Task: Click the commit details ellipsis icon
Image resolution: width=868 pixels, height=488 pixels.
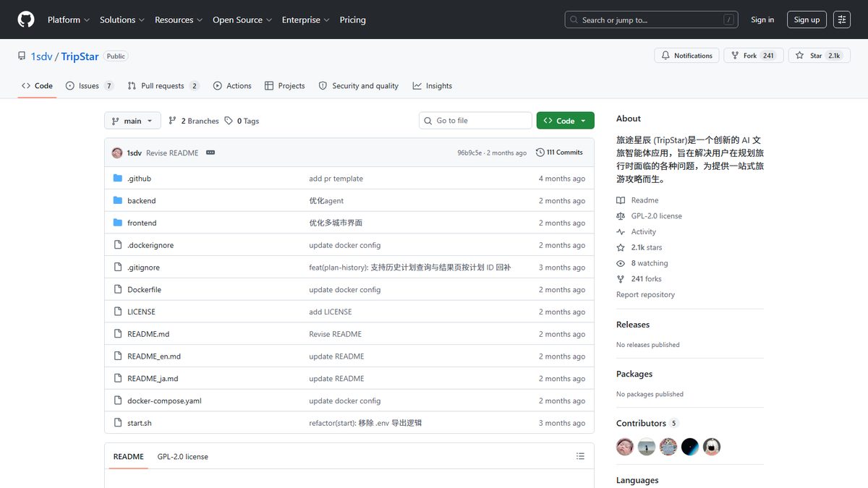Action: coord(210,153)
